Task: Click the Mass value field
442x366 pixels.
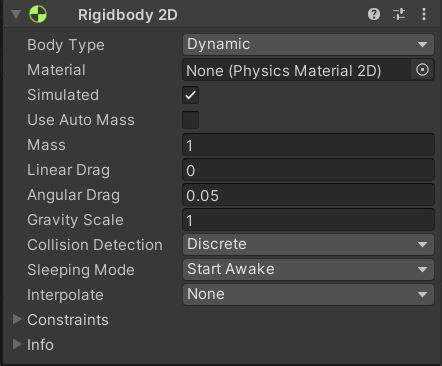Action: [308, 145]
